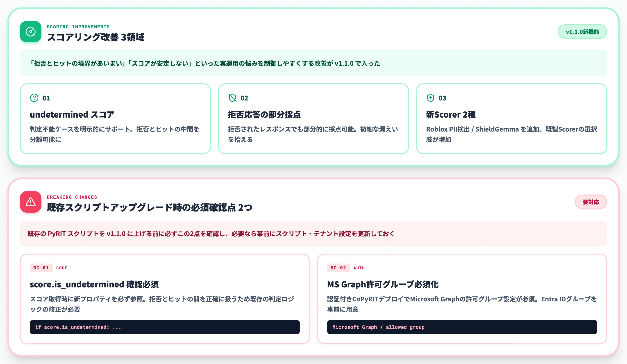Click the v1.1.0新機能 badge
The width and height of the screenshot is (627, 364).
click(x=582, y=32)
